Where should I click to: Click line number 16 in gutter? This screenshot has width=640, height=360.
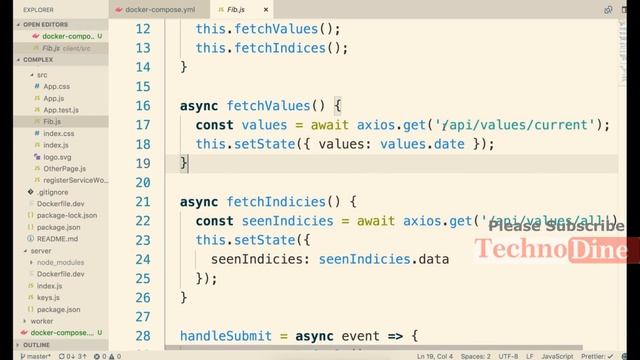click(143, 106)
